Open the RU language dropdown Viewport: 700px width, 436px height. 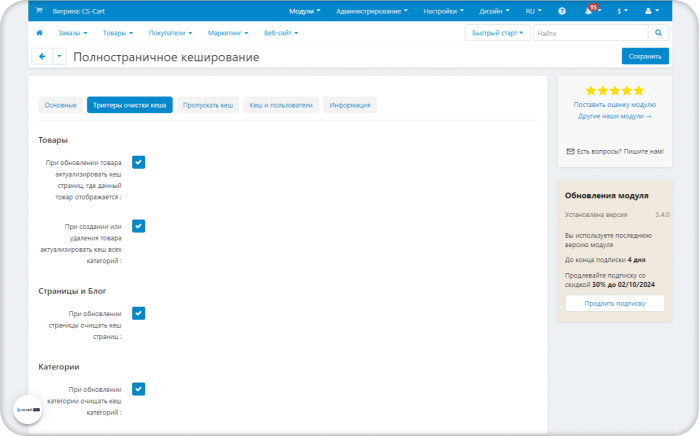click(x=533, y=11)
